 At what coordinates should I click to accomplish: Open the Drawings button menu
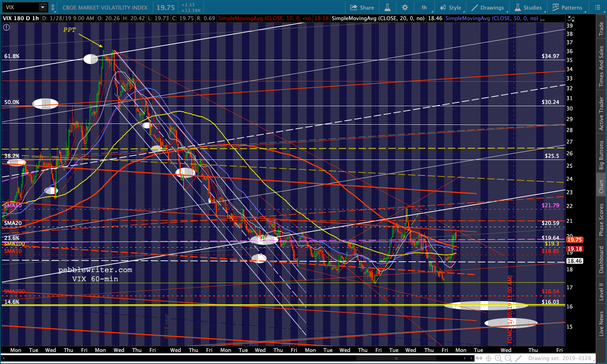coord(488,7)
